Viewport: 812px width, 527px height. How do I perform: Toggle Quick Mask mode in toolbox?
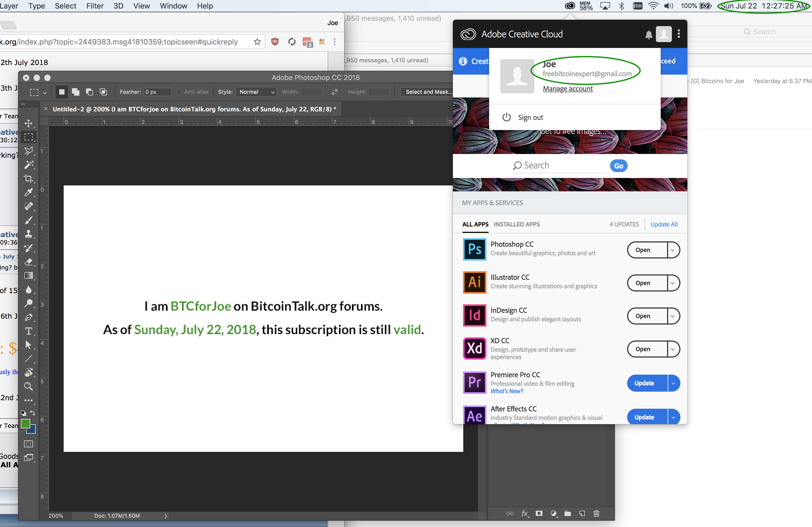coord(29,444)
